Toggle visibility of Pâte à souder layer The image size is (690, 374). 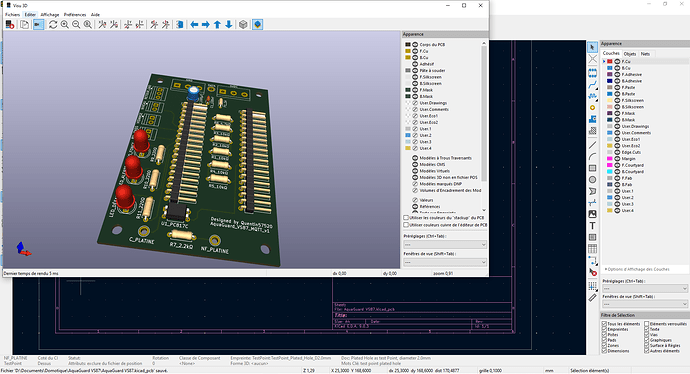(x=415, y=70)
